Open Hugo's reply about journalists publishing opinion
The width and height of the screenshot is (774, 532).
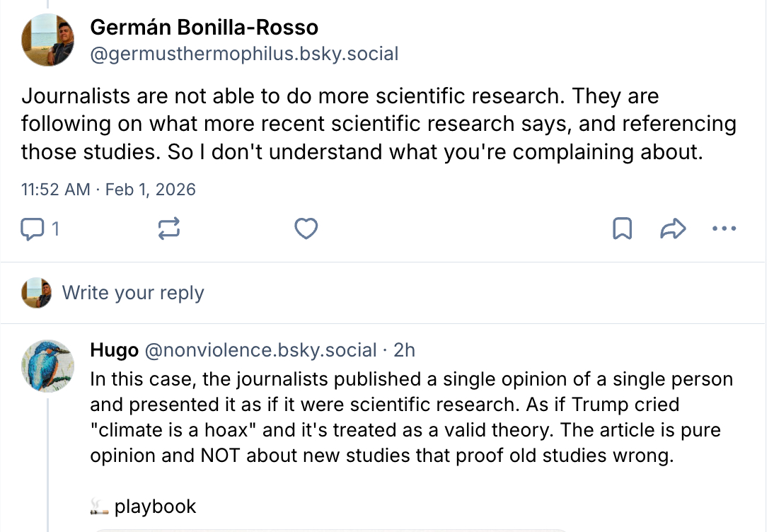[410, 417]
